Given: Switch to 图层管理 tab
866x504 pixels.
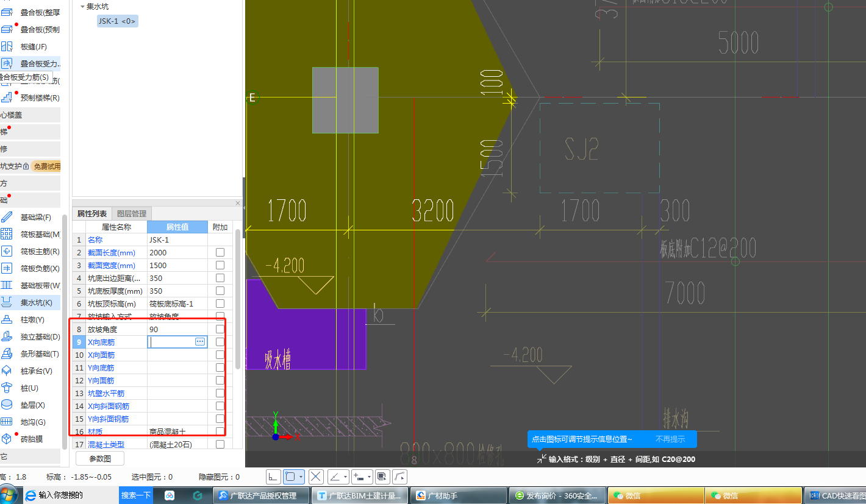Looking at the screenshot, I should (x=132, y=213).
